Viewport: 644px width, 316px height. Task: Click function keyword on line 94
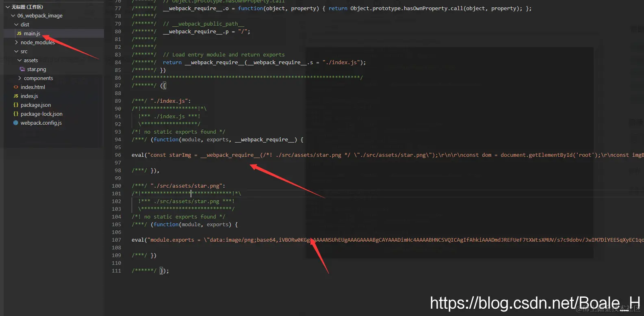166,140
